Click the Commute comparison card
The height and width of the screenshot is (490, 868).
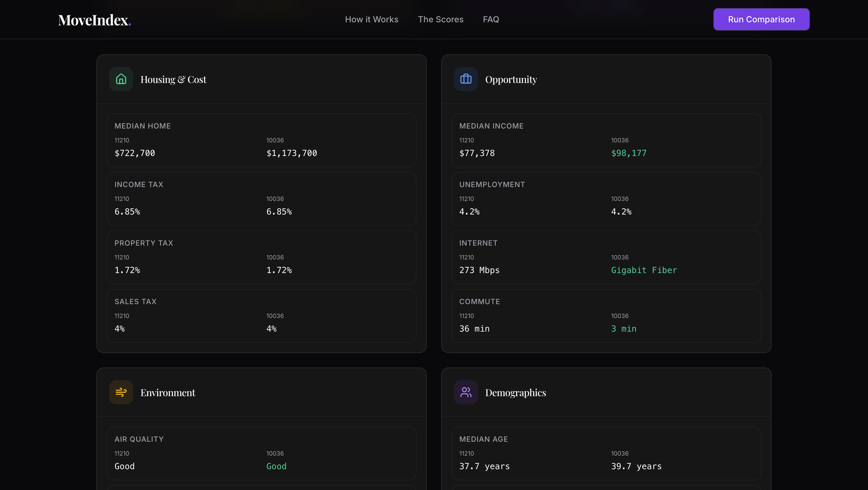tap(606, 316)
